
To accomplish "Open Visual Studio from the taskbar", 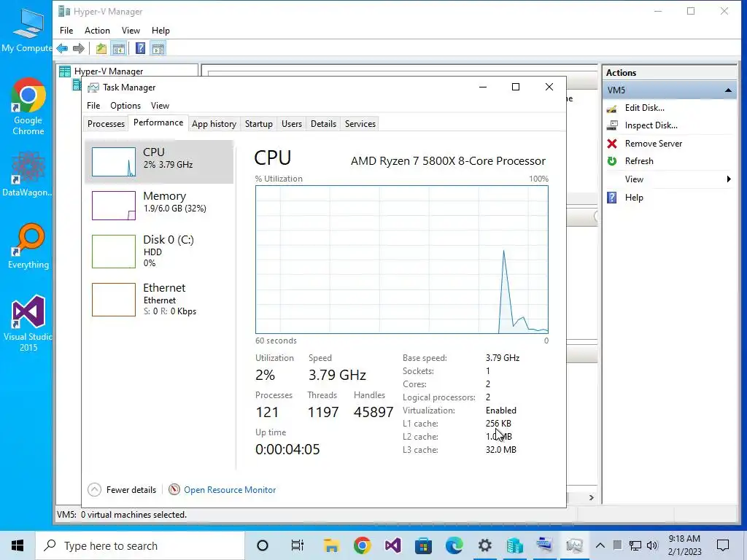I will [393, 545].
